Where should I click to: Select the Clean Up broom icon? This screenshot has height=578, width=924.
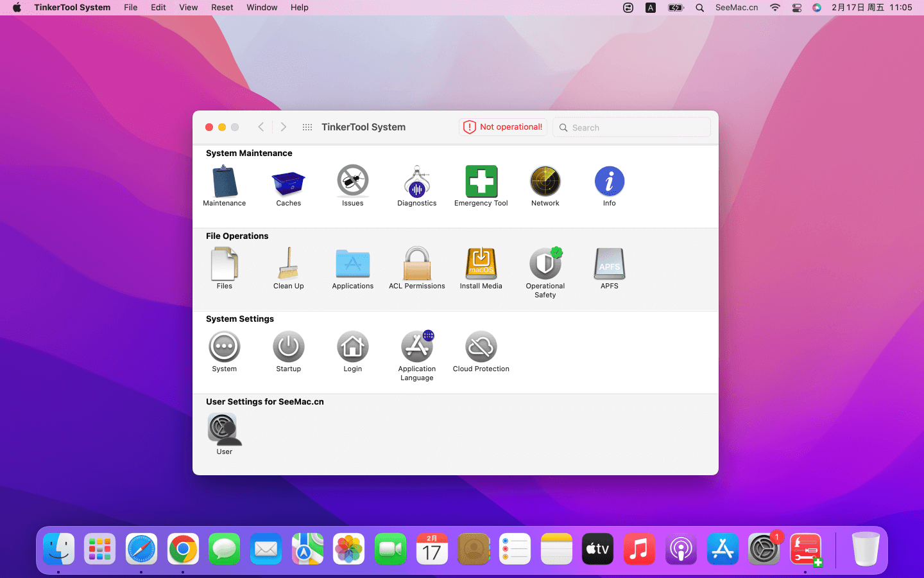[x=288, y=265]
